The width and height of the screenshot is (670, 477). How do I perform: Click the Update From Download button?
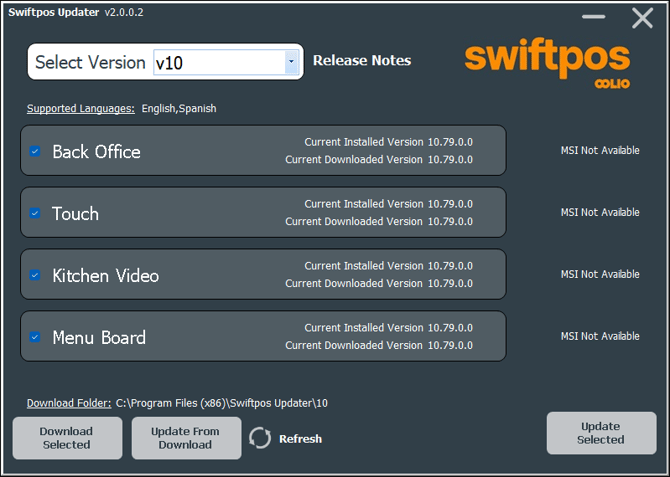click(186, 438)
